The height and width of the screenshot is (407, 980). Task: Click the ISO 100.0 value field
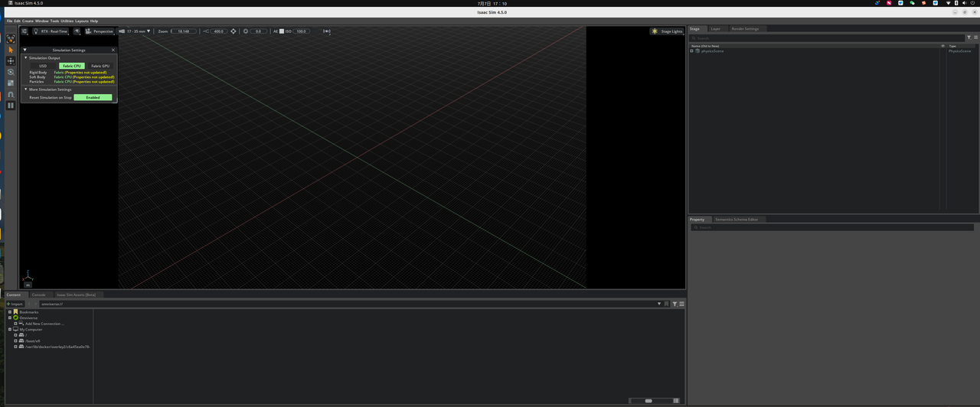click(301, 31)
